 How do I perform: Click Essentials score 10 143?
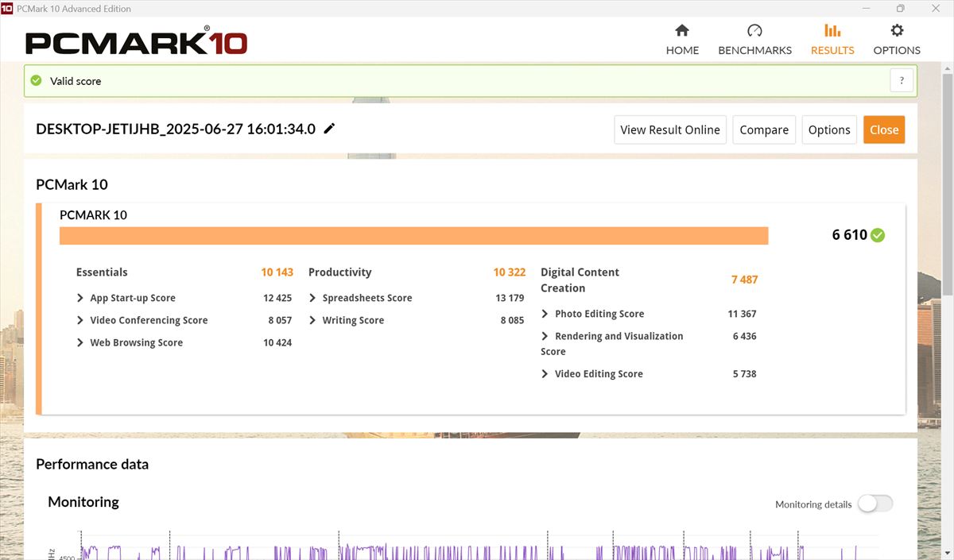(277, 272)
